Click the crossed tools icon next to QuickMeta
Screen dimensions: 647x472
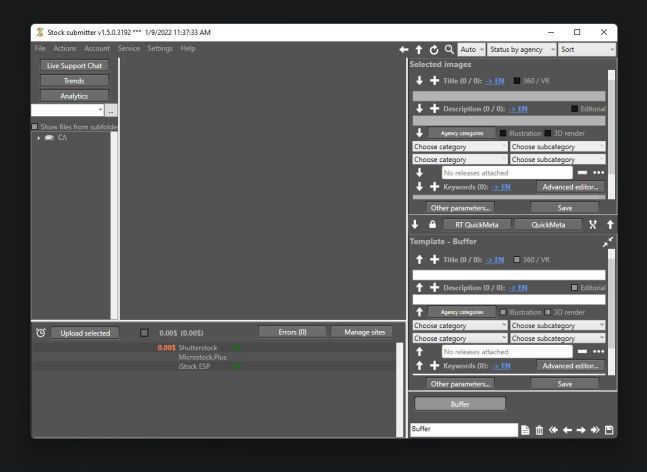593,224
